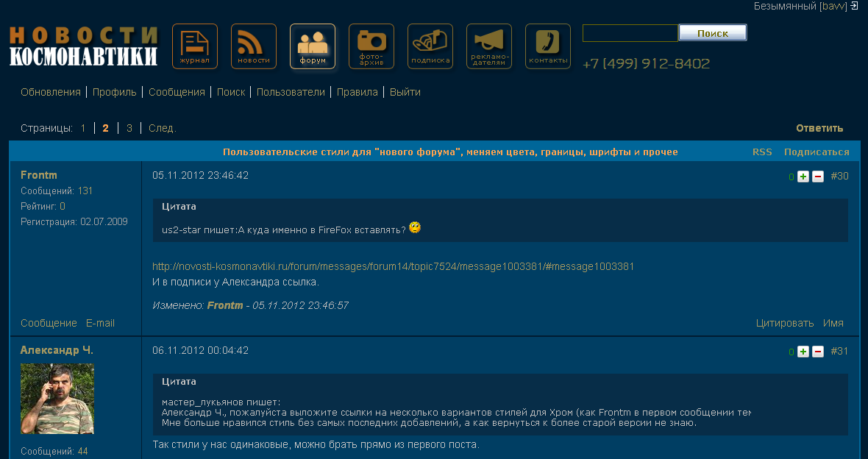The height and width of the screenshot is (459, 868).
Task: Click the timestamp 05.11.2012 23:46:42
Action: pos(200,176)
